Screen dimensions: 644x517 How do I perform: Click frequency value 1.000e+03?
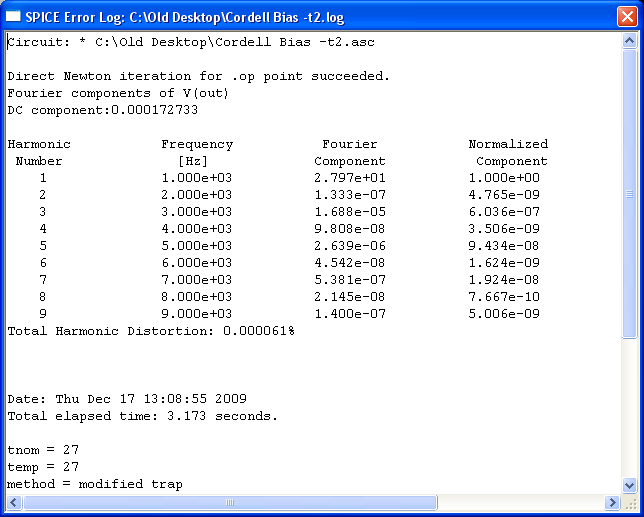(x=197, y=178)
